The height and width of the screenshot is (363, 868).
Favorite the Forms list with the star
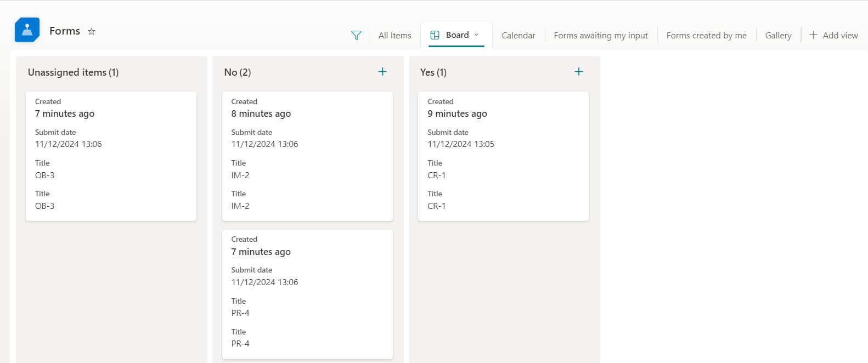92,31
